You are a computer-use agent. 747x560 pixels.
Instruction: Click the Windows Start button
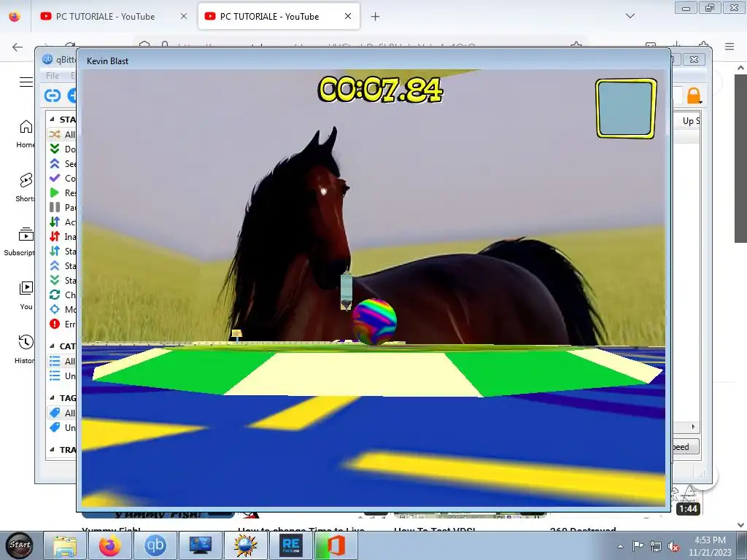point(20,545)
